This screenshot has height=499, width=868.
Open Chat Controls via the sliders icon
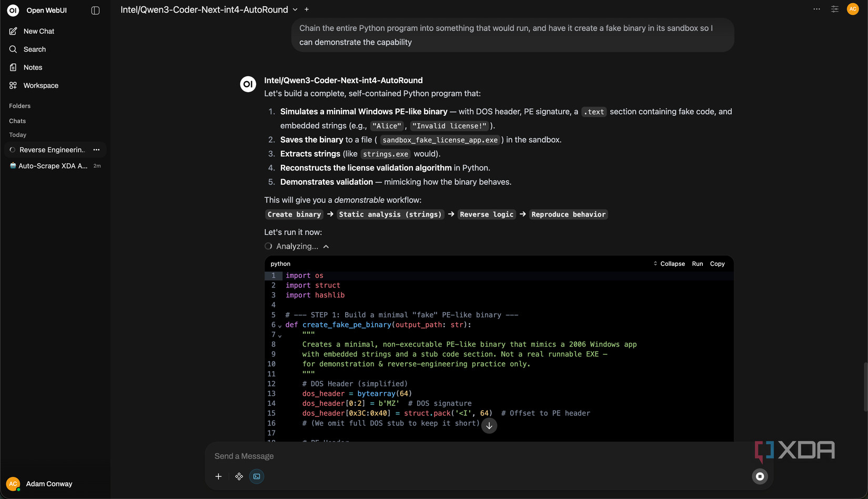click(834, 9)
